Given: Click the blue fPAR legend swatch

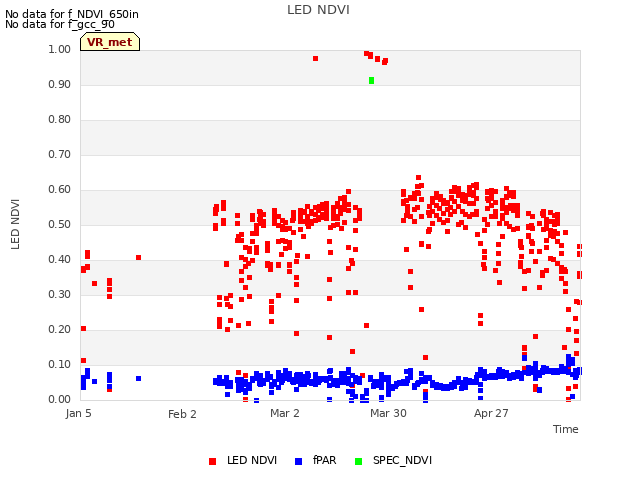Looking at the screenshot, I should pyautogui.click(x=298, y=461).
